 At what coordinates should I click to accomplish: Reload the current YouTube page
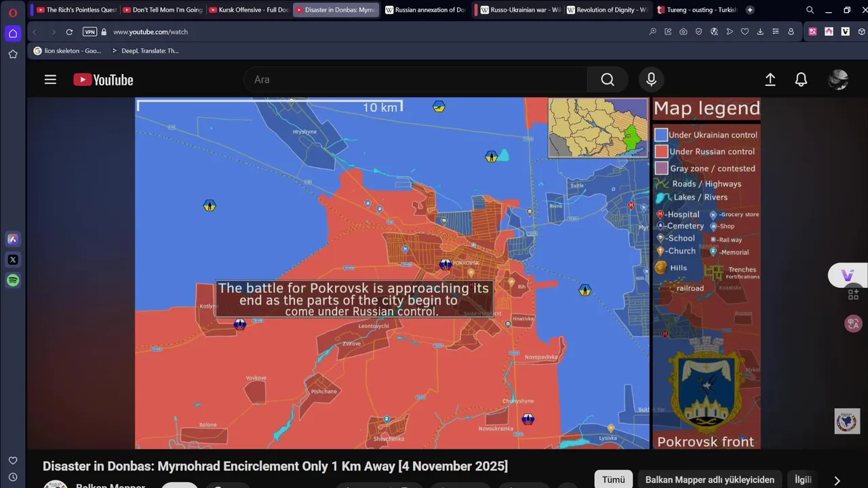pyautogui.click(x=69, y=32)
